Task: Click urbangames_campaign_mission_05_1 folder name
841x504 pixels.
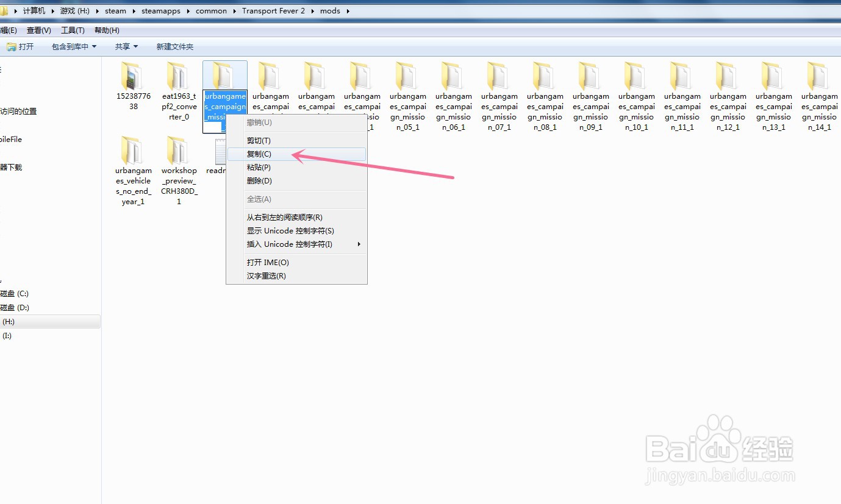Action: [407, 112]
